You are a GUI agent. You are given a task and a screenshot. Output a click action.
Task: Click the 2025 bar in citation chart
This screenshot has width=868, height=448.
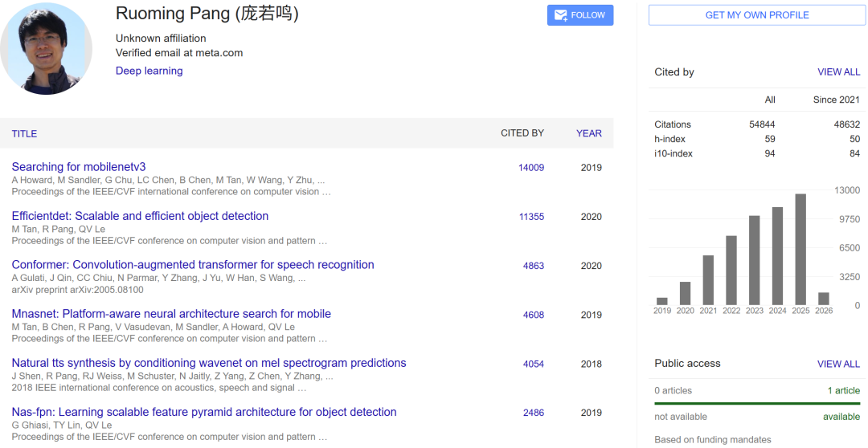point(800,249)
